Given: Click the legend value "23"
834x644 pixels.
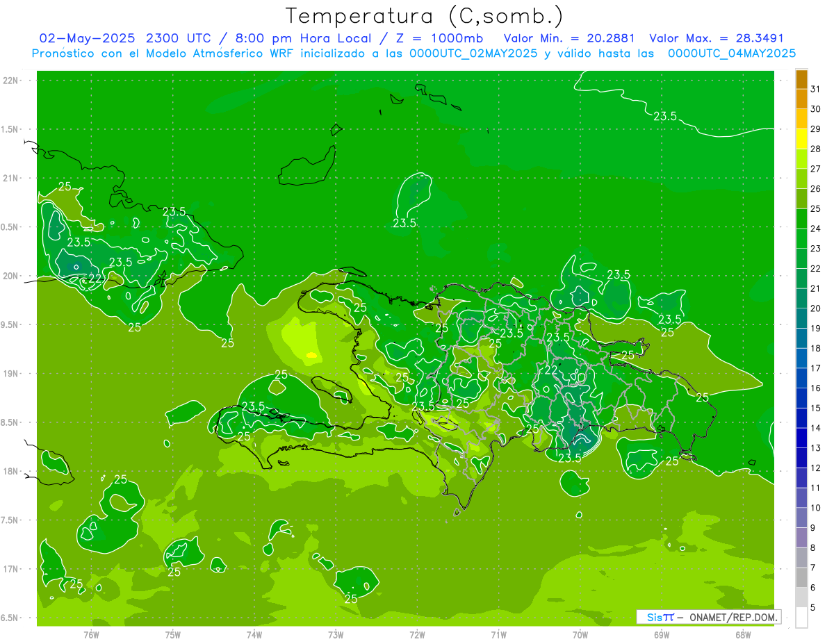Looking at the screenshot, I should (816, 249).
